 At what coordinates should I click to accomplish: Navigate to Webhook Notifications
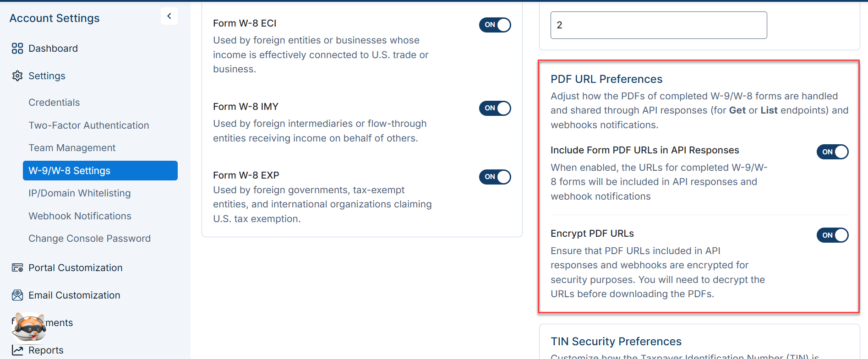80,216
